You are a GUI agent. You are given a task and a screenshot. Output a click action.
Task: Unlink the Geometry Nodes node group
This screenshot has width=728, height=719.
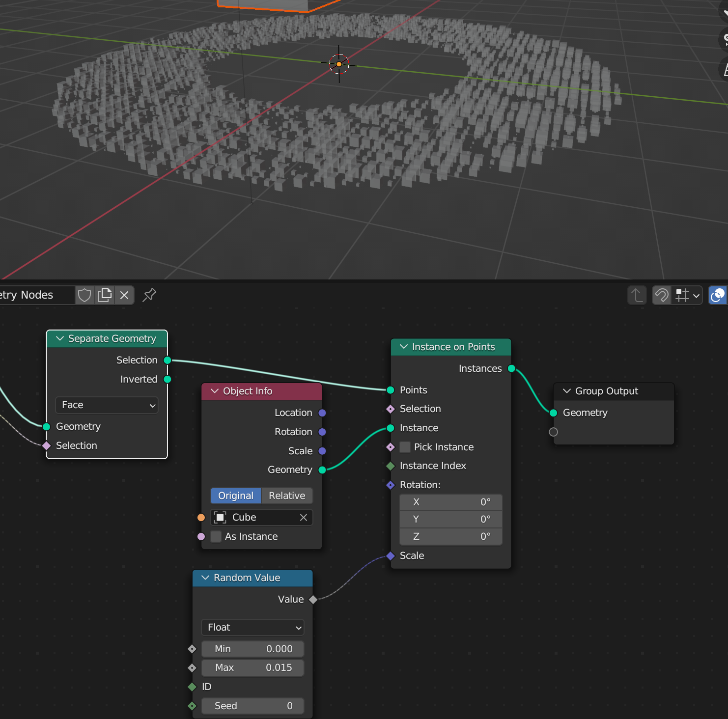click(x=124, y=295)
